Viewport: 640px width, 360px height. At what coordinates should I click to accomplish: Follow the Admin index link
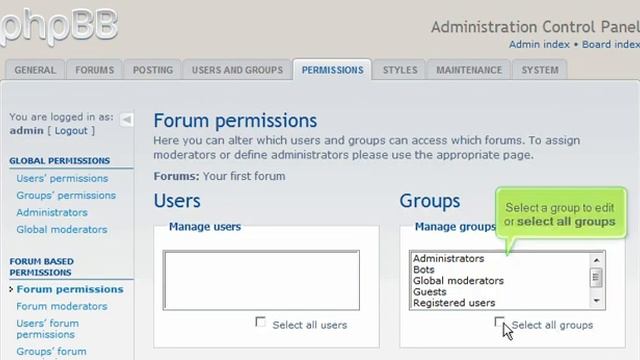point(539,44)
